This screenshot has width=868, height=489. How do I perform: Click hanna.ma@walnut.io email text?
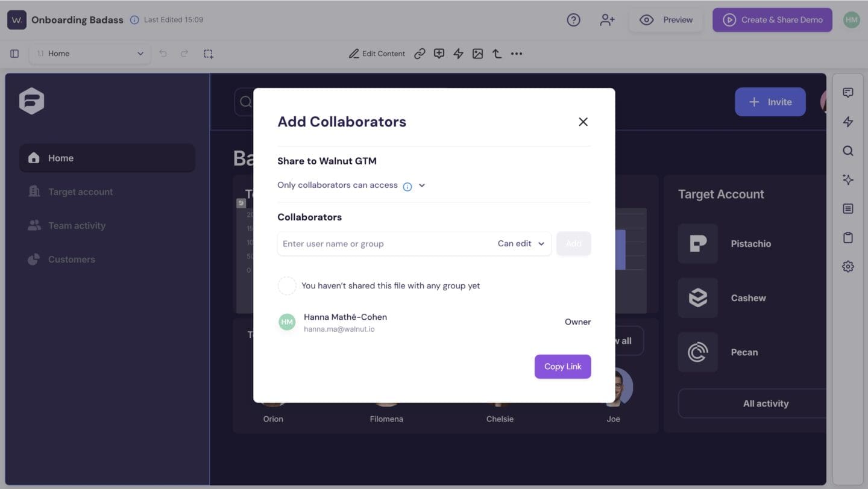tap(339, 329)
